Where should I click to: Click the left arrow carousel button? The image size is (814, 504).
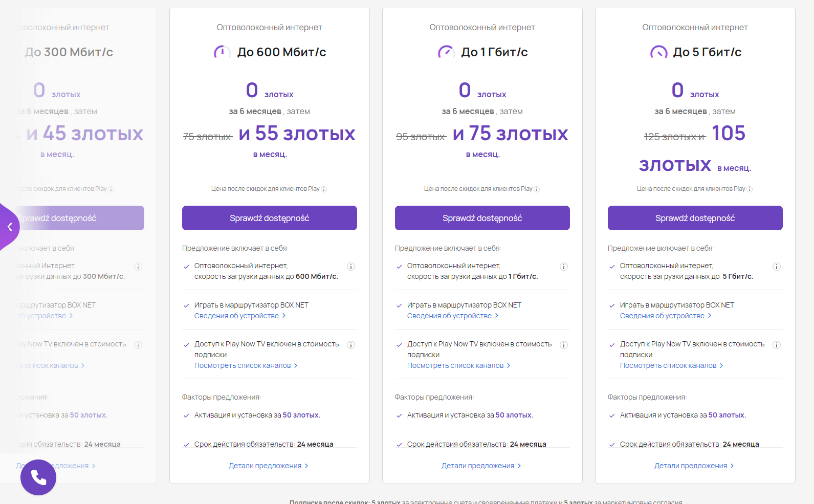point(9,227)
